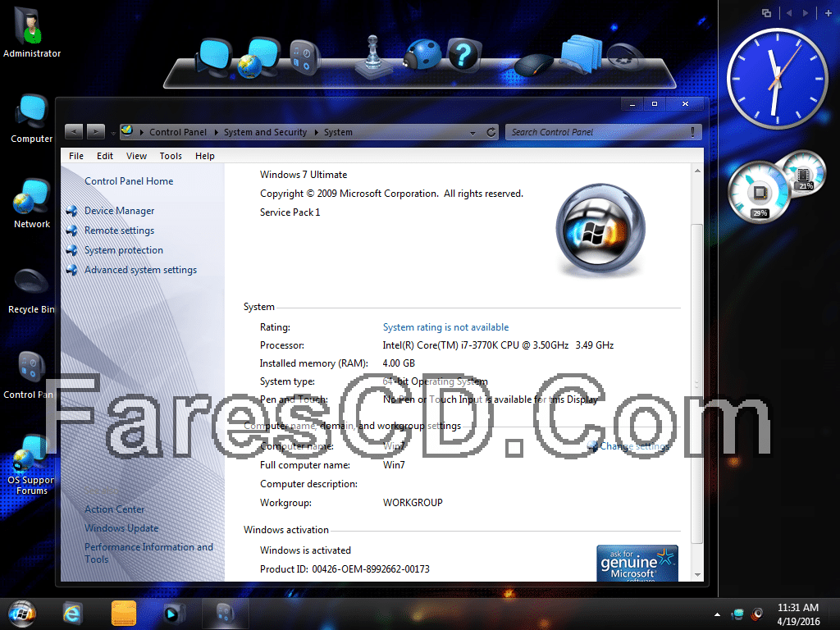Click the recycle bin dock icon
The image size is (840, 630).
tap(624, 58)
